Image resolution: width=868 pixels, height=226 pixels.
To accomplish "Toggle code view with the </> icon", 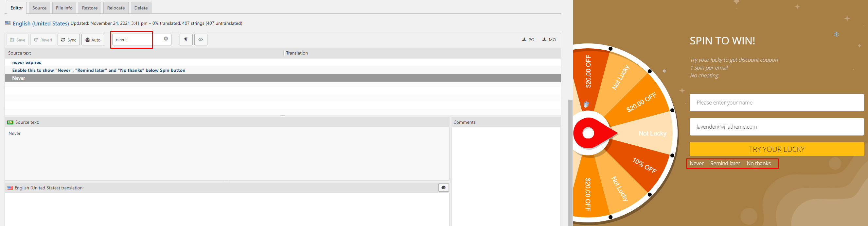I will pyautogui.click(x=201, y=39).
